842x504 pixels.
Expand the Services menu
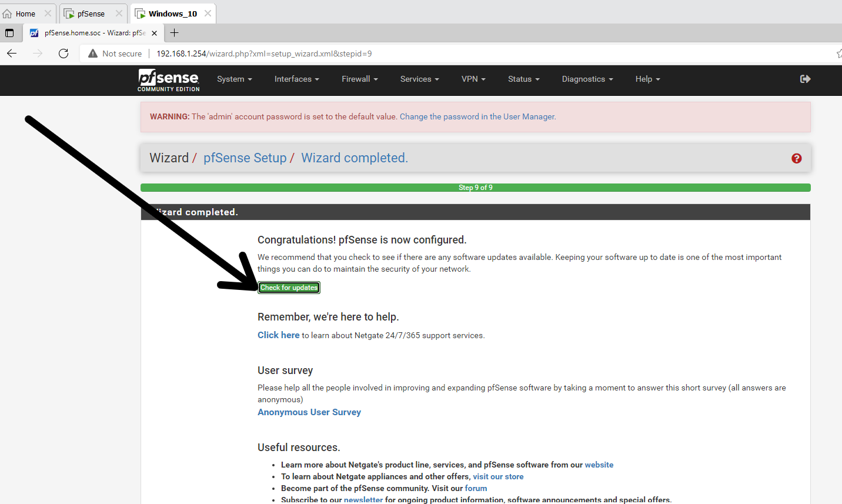click(420, 79)
